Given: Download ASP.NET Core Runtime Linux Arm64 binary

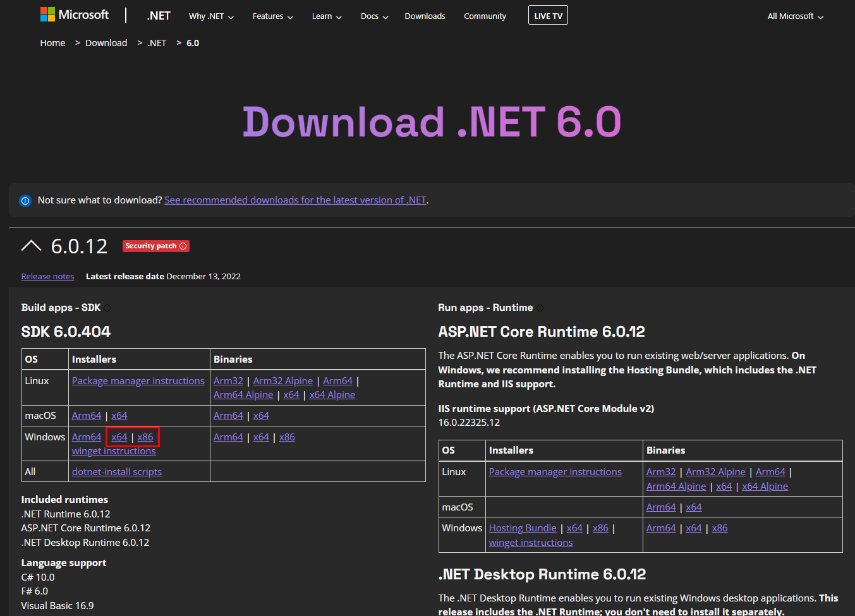Looking at the screenshot, I should (770, 472).
